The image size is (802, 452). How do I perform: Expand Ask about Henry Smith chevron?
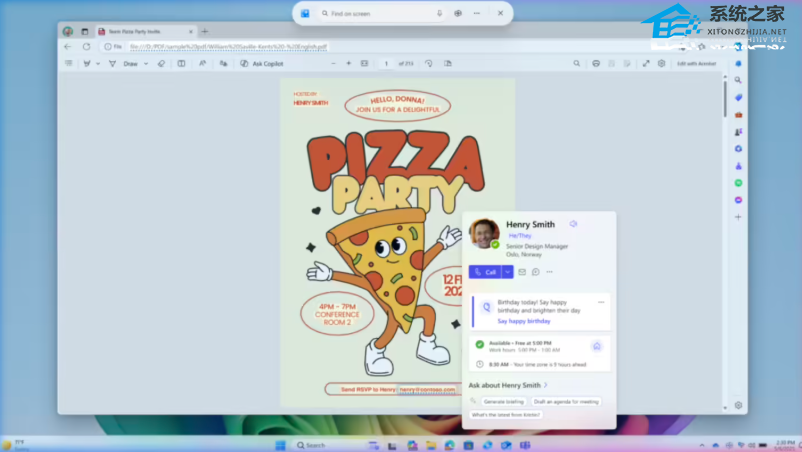point(546,385)
